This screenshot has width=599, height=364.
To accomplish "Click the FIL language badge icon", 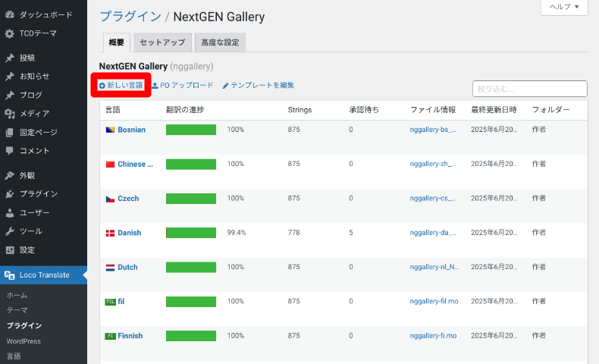I will point(110,302).
